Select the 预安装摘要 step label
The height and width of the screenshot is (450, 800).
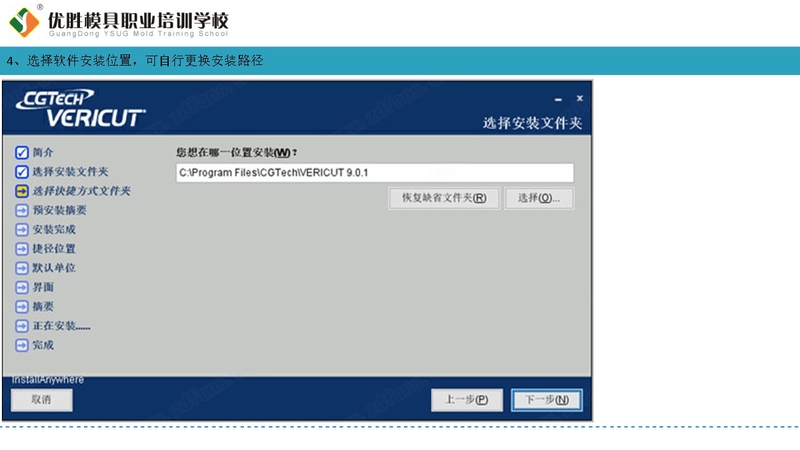(x=60, y=210)
